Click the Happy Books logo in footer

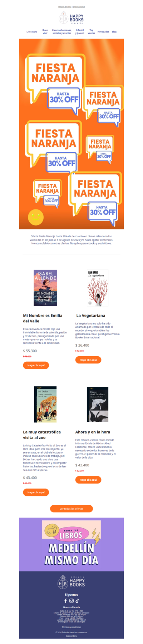71,582
